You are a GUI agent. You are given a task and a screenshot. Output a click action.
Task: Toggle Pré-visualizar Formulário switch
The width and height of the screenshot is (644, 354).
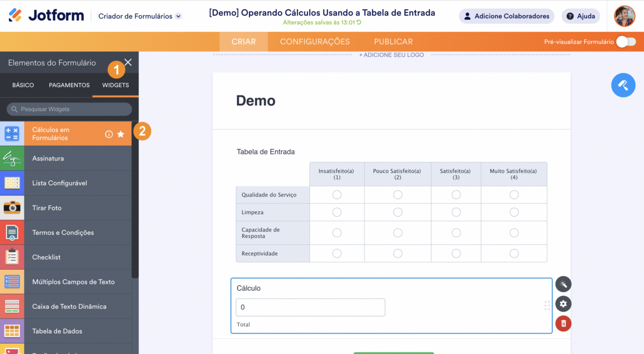click(626, 42)
